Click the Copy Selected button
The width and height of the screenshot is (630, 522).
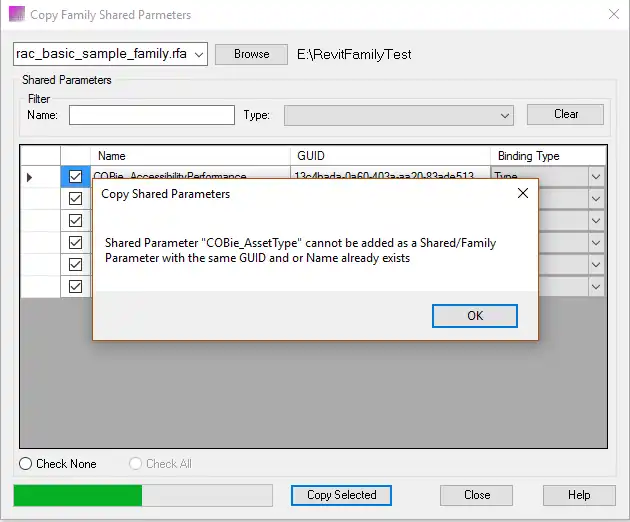pos(341,495)
